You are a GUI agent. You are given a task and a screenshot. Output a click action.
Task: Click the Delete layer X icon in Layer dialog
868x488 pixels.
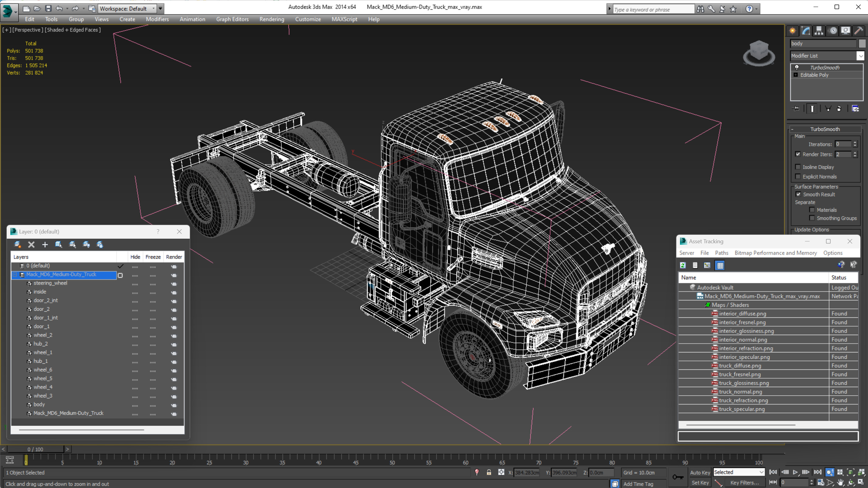pyautogui.click(x=31, y=244)
